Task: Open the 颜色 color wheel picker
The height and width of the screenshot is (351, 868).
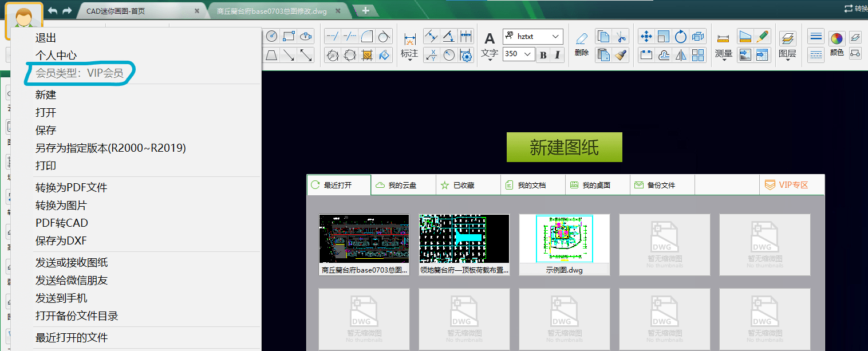Action: (837, 39)
